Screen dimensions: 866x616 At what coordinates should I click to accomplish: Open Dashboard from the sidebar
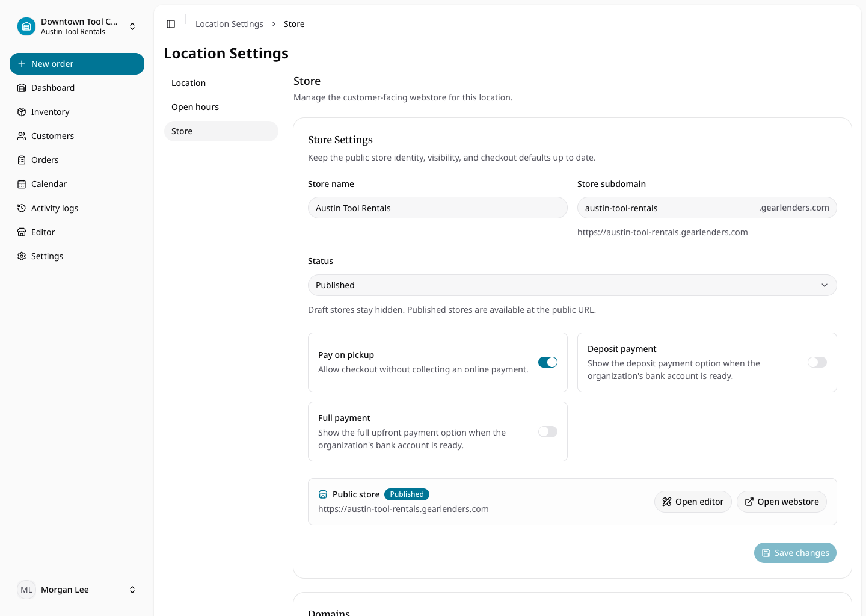click(77, 88)
